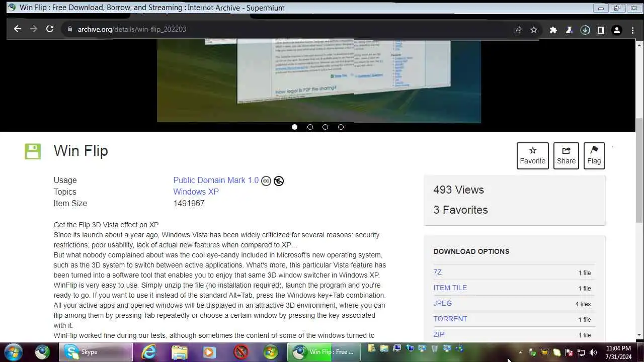
Task: Click the 'DOWNLOAD OPTIONS' heading
Action: (x=471, y=251)
